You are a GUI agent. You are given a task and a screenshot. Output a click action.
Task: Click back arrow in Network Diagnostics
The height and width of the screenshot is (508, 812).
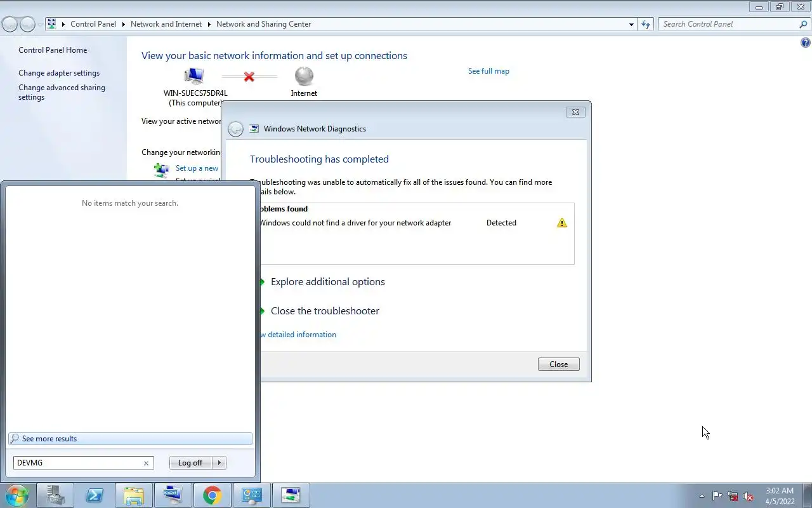click(x=235, y=129)
